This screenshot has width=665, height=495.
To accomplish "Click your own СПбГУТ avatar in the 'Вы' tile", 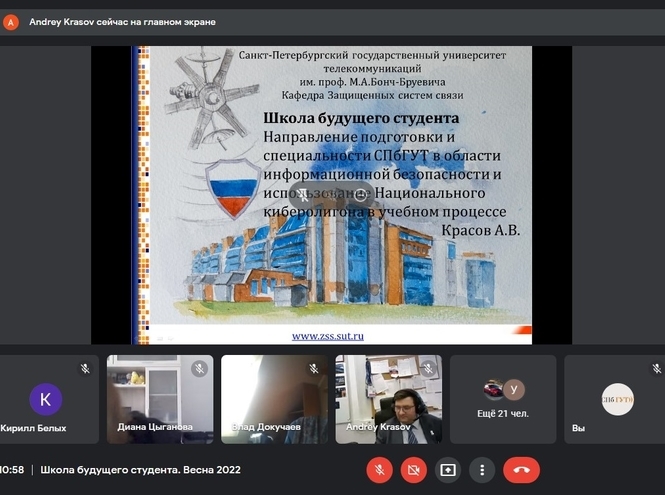I will tap(618, 399).
